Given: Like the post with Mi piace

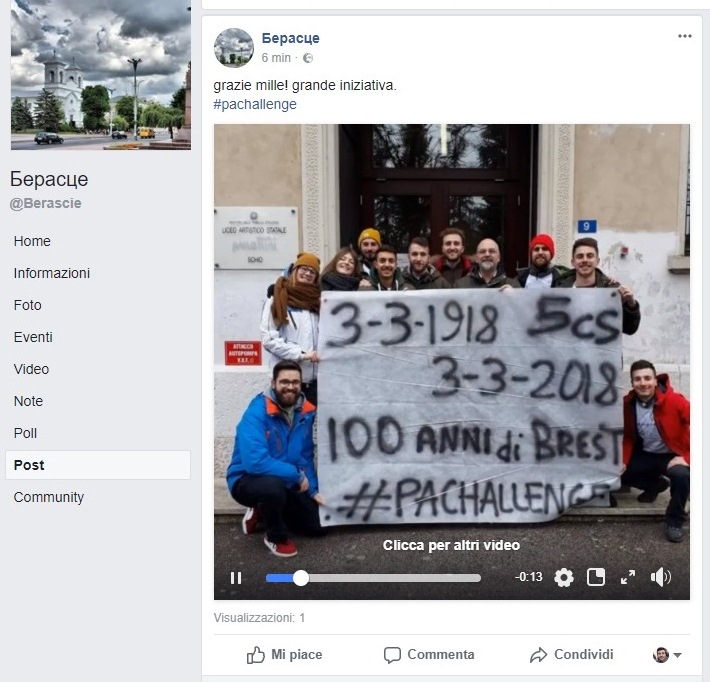Looking at the screenshot, I should (x=284, y=655).
